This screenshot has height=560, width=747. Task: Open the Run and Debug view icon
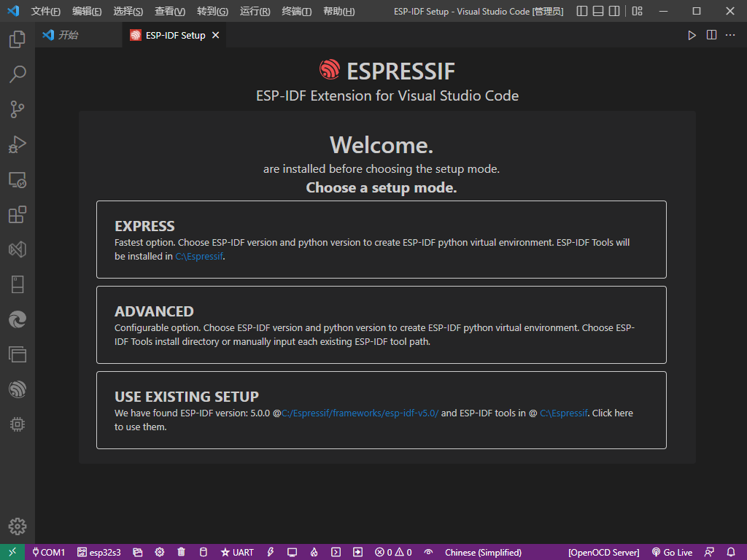18,144
